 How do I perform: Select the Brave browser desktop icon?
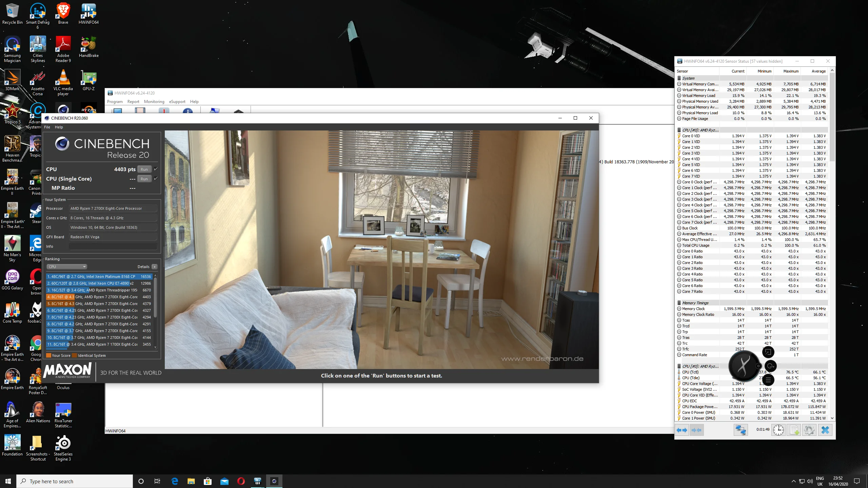63,14
